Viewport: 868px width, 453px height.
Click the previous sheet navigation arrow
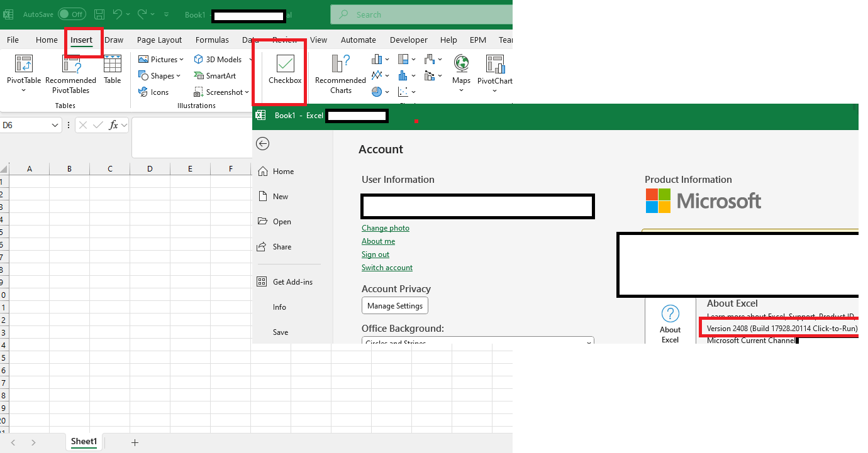13,442
